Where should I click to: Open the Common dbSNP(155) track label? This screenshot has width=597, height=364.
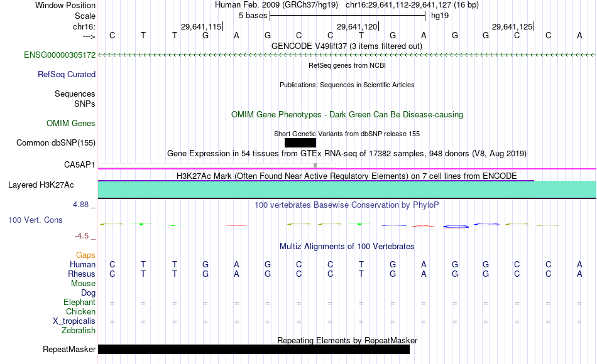[x=55, y=142]
